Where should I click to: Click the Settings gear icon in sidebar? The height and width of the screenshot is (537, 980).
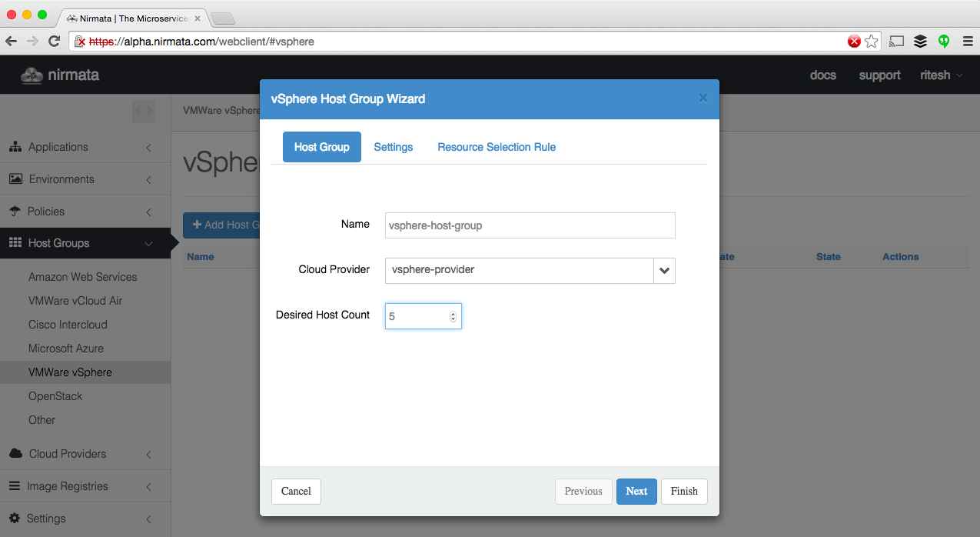(x=14, y=519)
